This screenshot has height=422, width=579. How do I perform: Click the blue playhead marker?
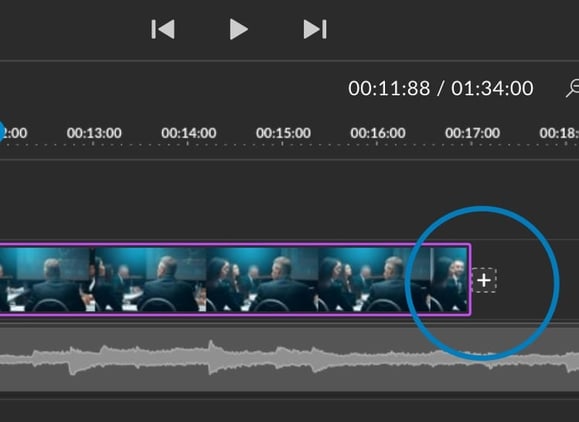coord(1,132)
